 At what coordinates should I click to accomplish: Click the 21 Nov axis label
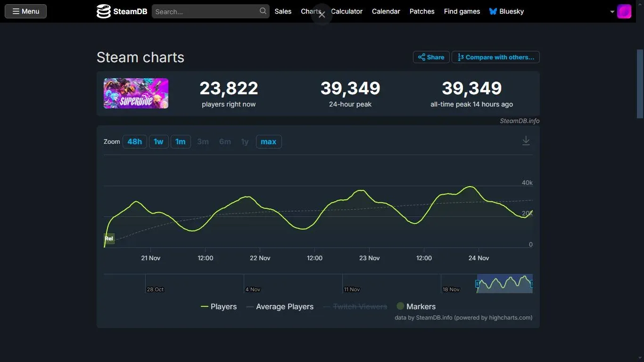pos(151,258)
